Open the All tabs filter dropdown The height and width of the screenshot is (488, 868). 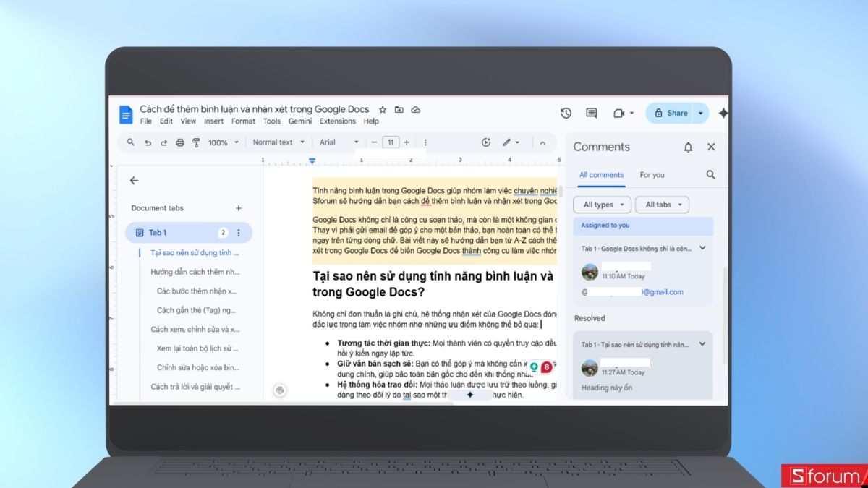coord(662,205)
